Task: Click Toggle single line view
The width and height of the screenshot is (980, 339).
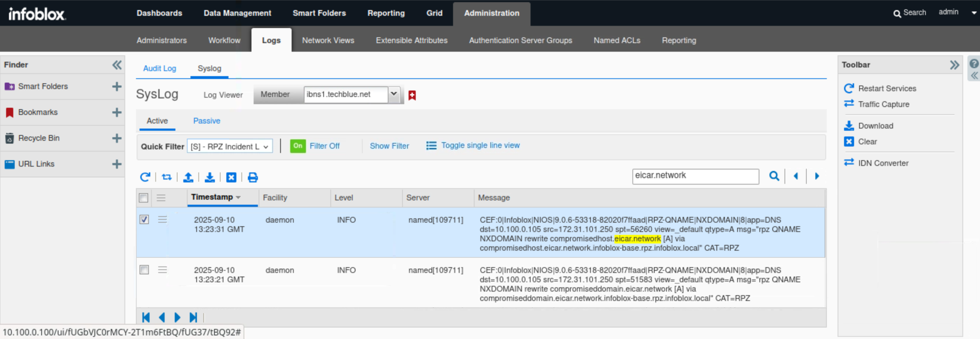Action: (480, 145)
